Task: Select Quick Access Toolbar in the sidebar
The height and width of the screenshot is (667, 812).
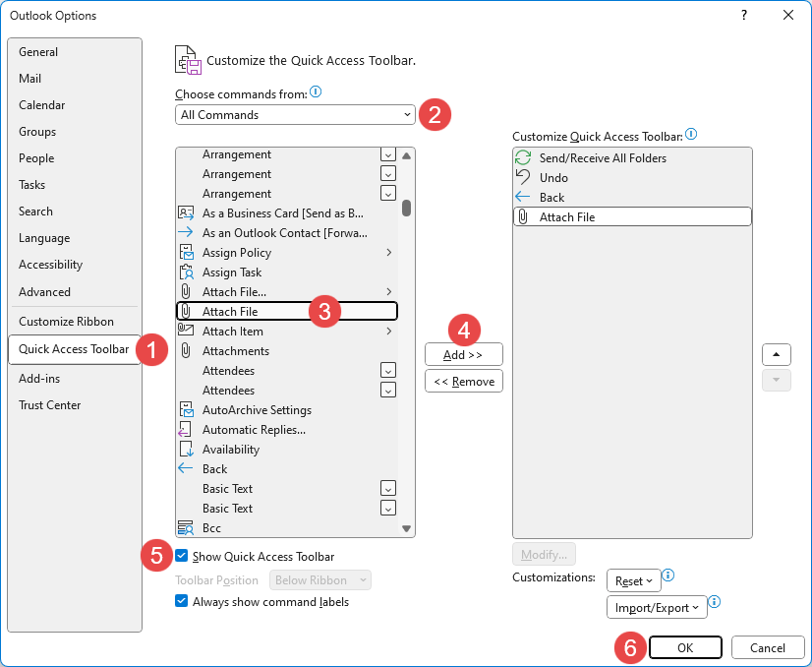Action: coord(74,349)
